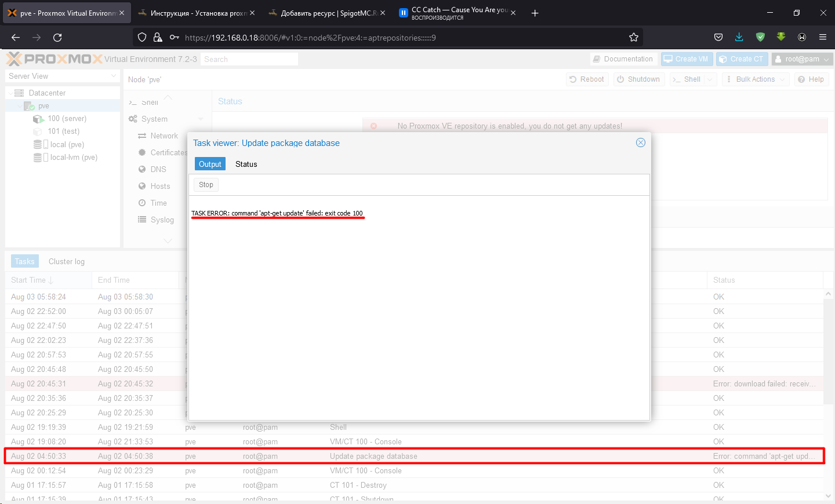Click the Create VM button
This screenshot has height=504, width=835.
click(687, 59)
